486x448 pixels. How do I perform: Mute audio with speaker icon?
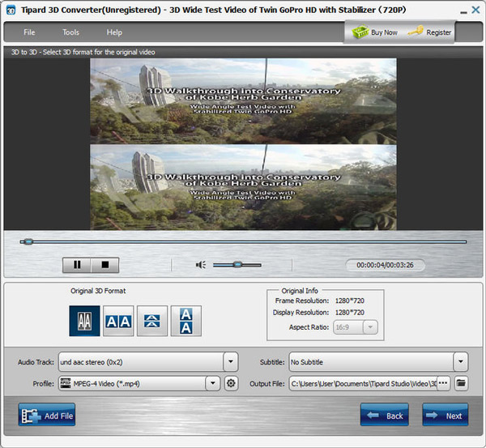tap(201, 265)
